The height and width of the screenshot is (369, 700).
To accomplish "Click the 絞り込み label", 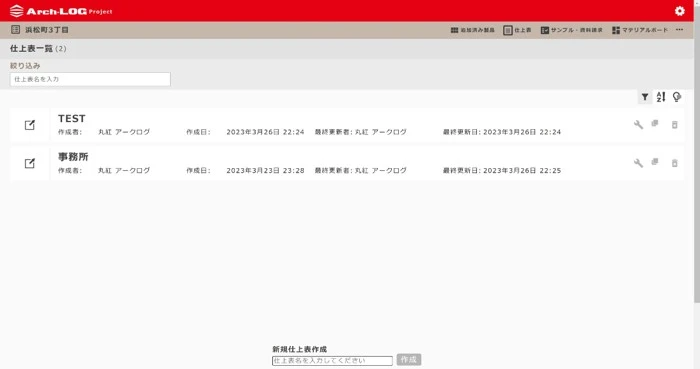I will pyautogui.click(x=25, y=66).
